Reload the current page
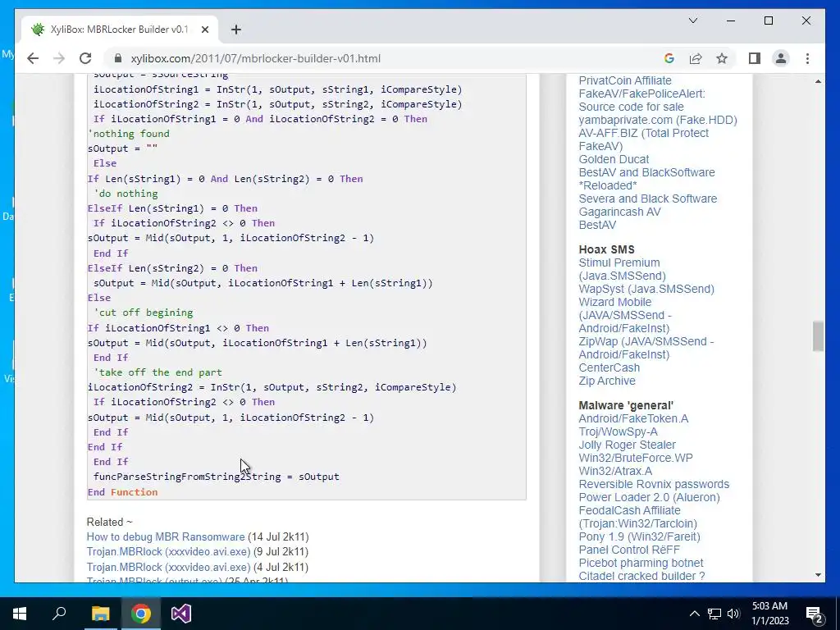This screenshot has height=630, width=840. (85, 58)
